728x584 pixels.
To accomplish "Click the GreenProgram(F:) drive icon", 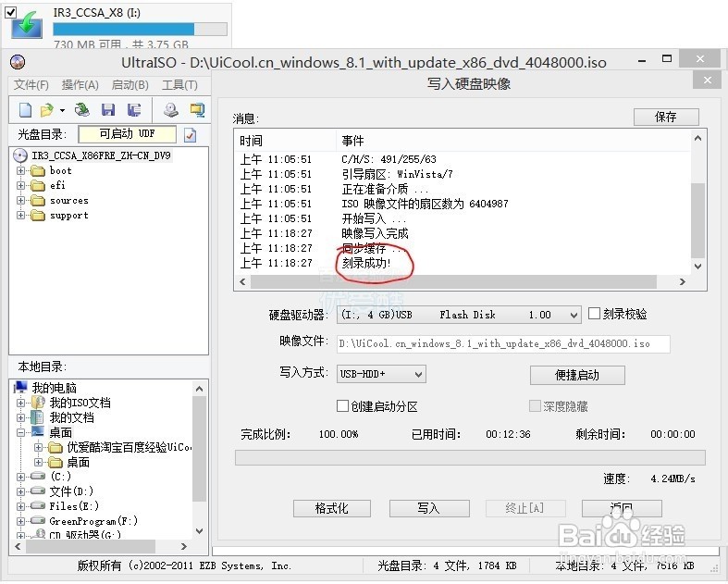I will pyautogui.click(x=38, y=521).
